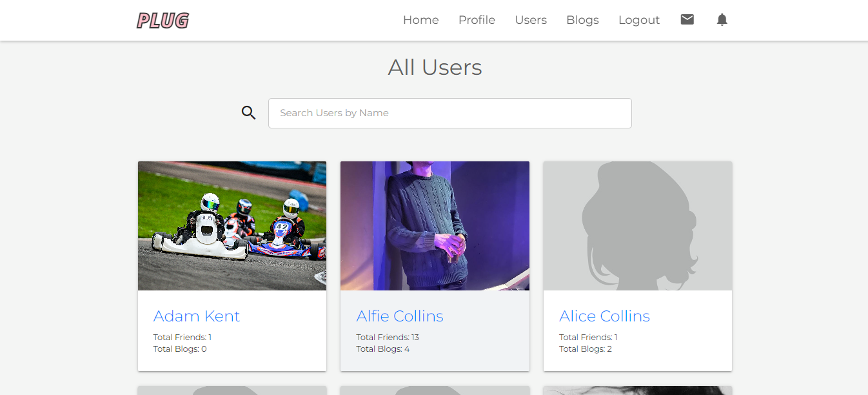Open Adam Kent's profile photo
Viewport: 868px width, 395px height.
point(232,225)
